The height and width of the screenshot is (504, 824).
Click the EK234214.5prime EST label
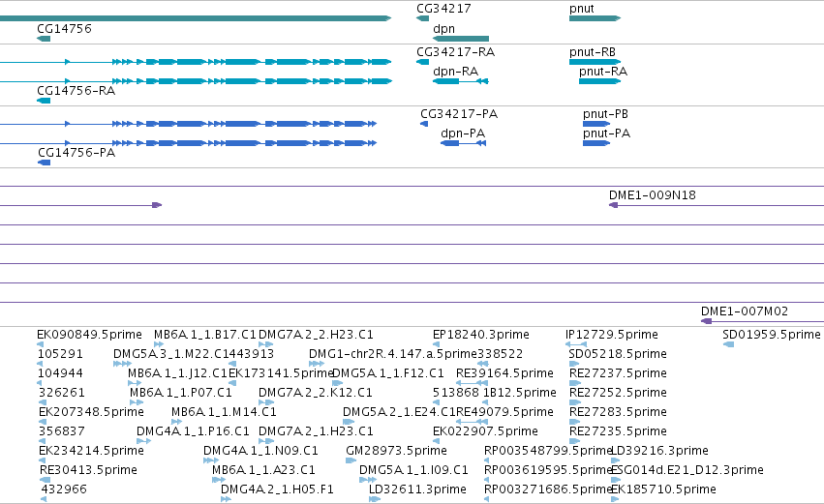click(91, 451)
